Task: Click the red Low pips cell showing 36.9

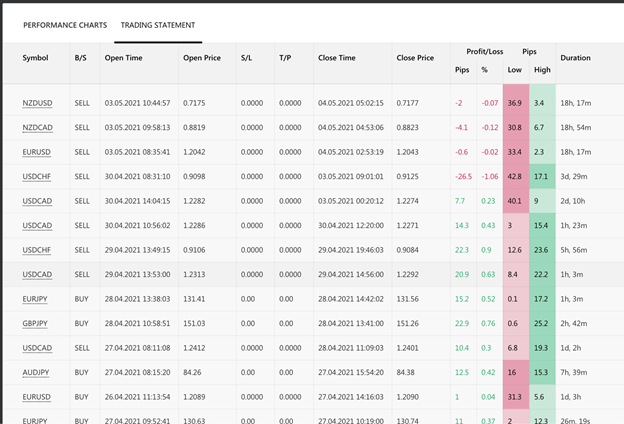Action: coord(515,103)
